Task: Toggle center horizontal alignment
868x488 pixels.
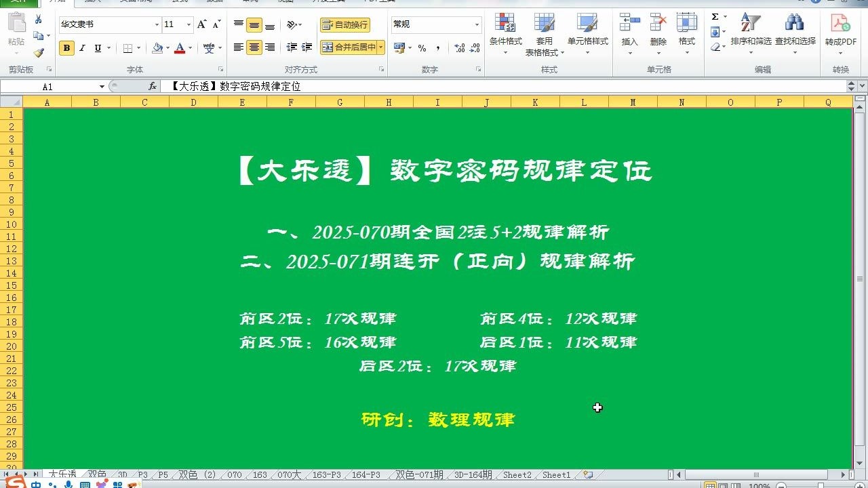Action: point(254,47)
